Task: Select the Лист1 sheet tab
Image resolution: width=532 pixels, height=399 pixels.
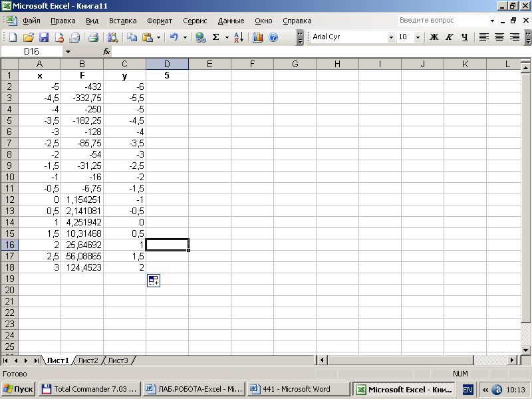Action: pos(58,360)
